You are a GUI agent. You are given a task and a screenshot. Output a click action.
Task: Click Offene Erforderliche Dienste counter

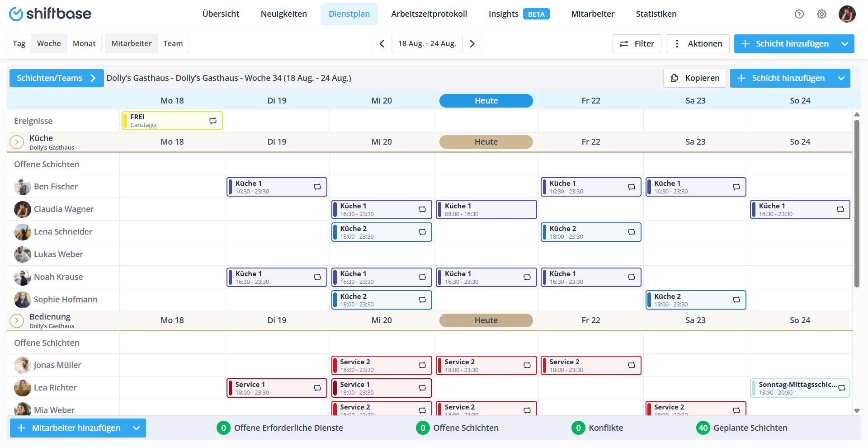coord(280,428)
